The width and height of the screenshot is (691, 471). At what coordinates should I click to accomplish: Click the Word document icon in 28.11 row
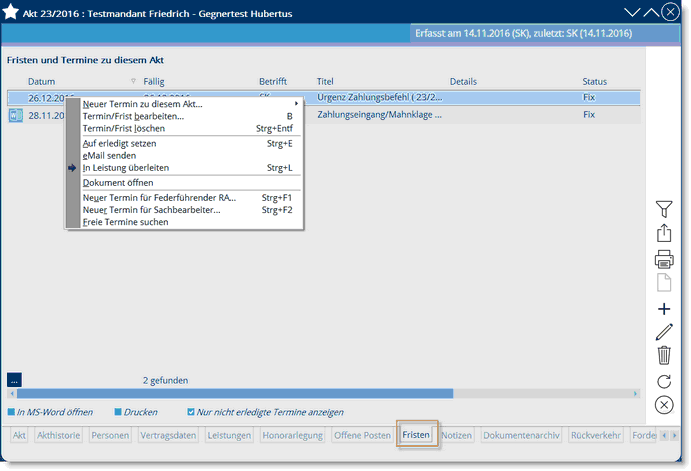pyautogui.click(x=16, y=115)
